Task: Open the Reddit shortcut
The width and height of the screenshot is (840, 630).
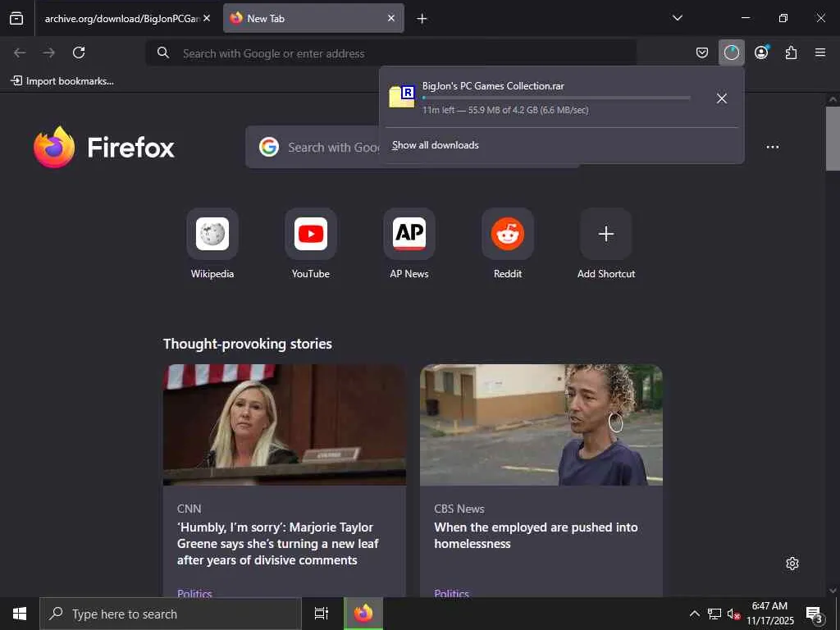Action: (508, 244)
